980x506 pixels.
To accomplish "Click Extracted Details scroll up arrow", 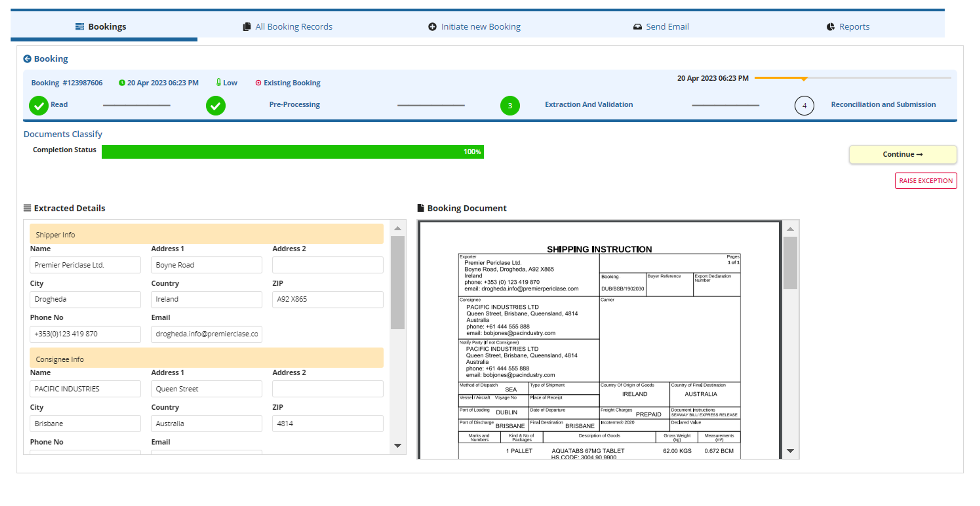I will [x=398, y=228].
